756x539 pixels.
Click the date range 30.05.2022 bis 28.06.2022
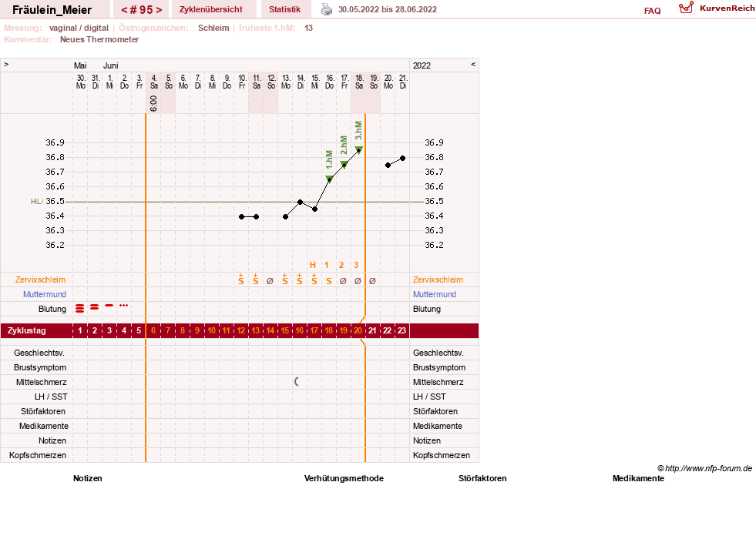tap(388, 10)
